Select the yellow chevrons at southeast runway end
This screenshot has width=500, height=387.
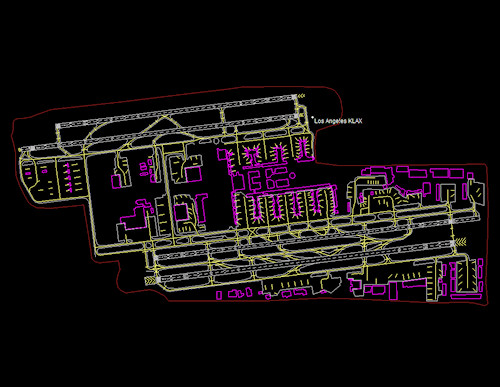click(x=461, y=242)
